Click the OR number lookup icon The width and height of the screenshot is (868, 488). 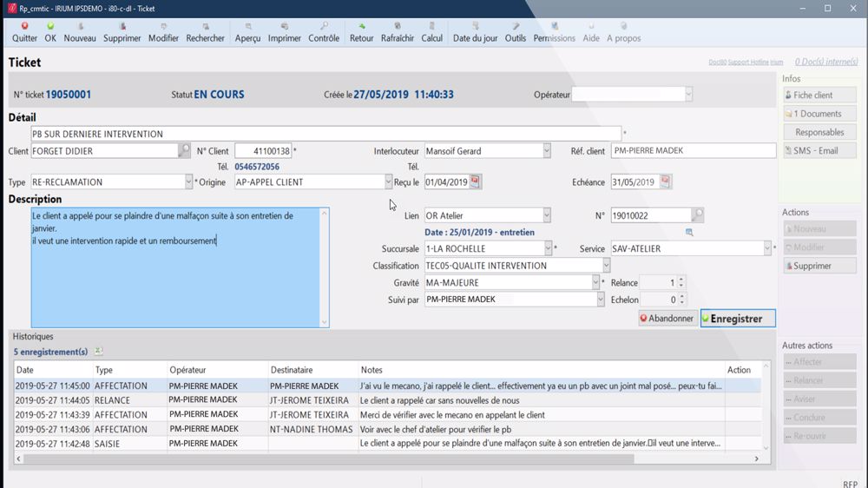pos(698,215)
